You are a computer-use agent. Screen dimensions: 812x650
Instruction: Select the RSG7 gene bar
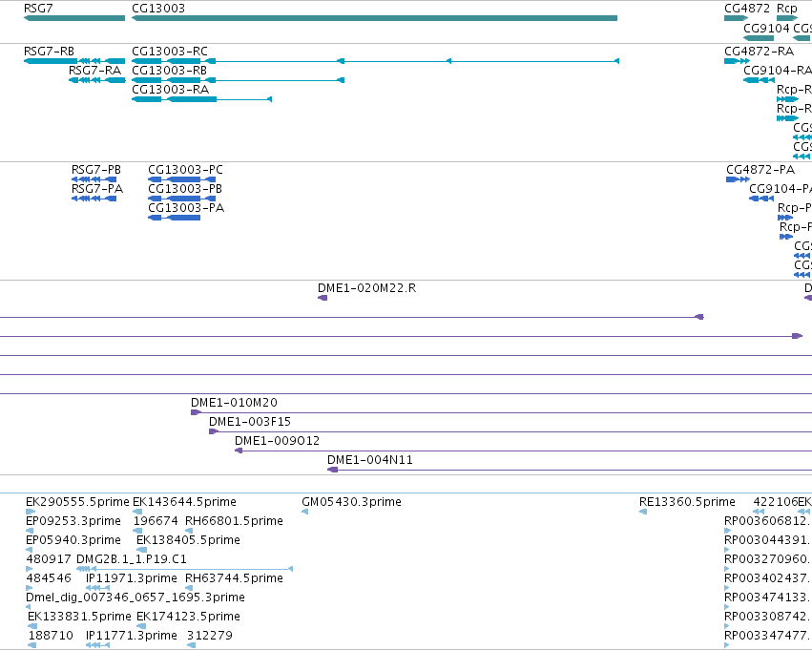click(x=74, y=18)
